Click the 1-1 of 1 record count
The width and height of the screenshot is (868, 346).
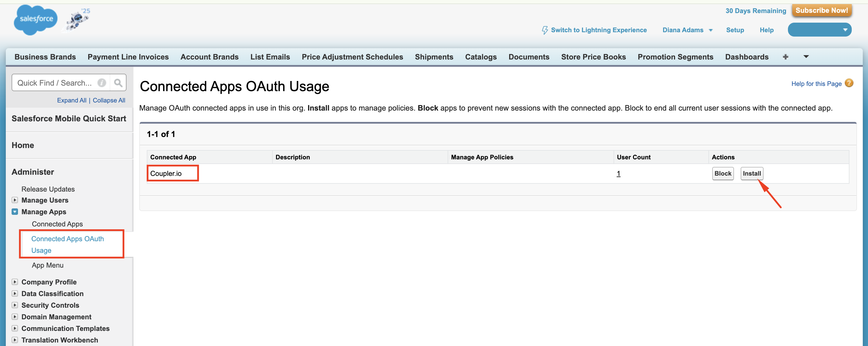(x=161, y=134)
